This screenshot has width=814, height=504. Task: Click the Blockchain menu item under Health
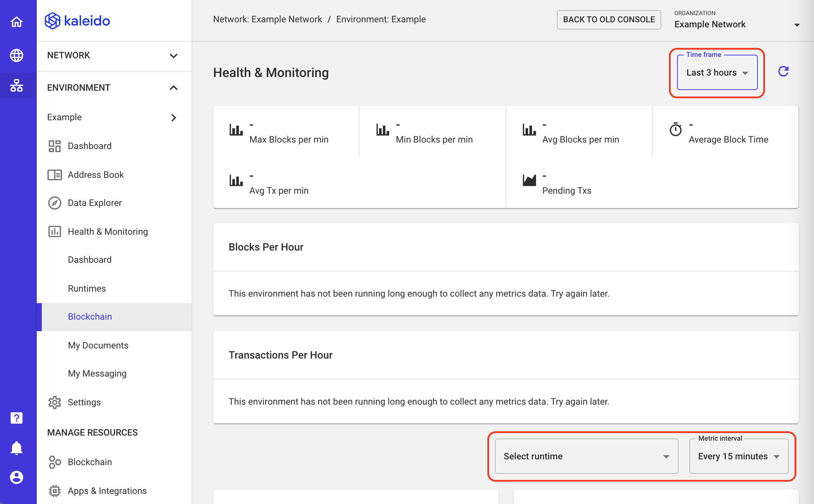90,316
